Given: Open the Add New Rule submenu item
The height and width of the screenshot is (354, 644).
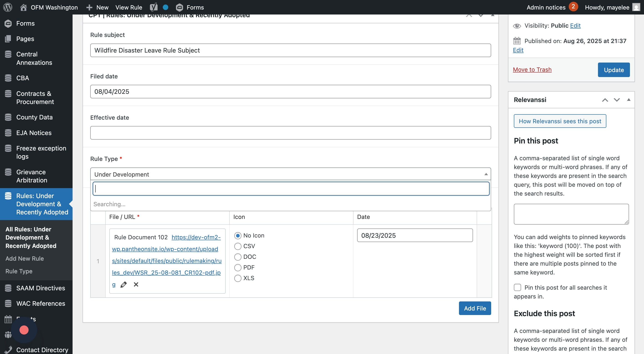Looking at the screenshot, I should pos(24,259).
